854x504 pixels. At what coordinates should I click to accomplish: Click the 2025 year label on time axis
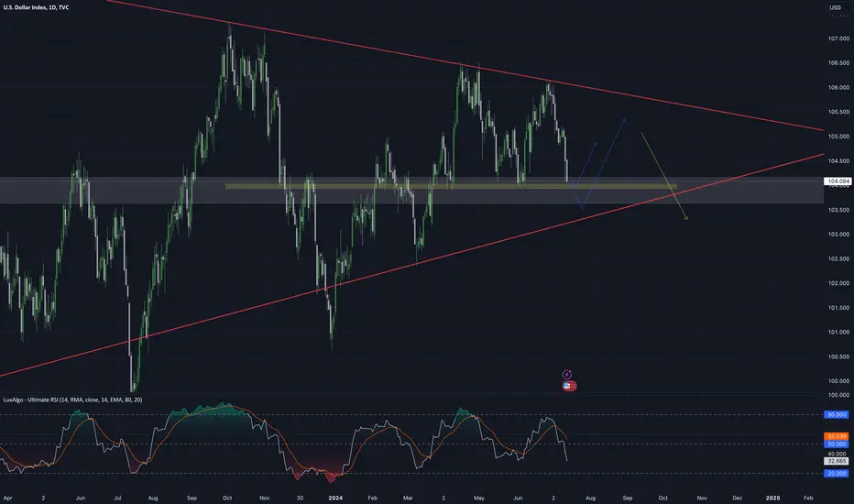click(772, 498)
